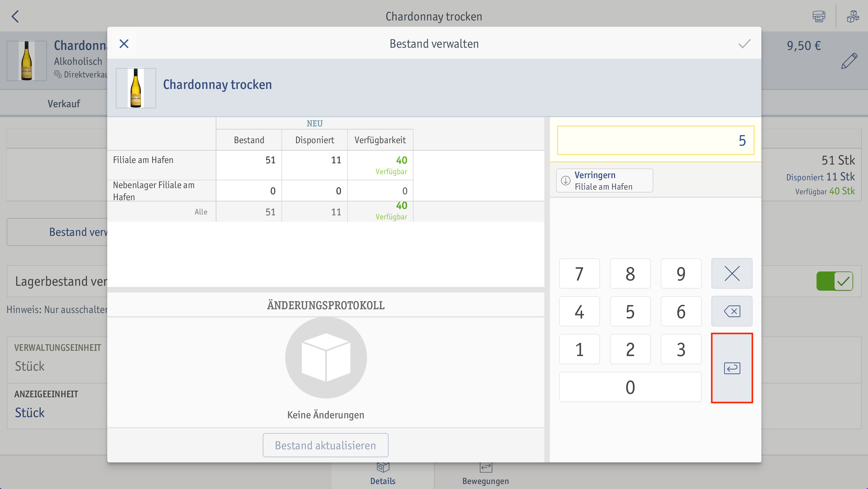This screenshot has height=489, width=868.
Task: Submit value with the keypad enter key
Action: (732, 368)
